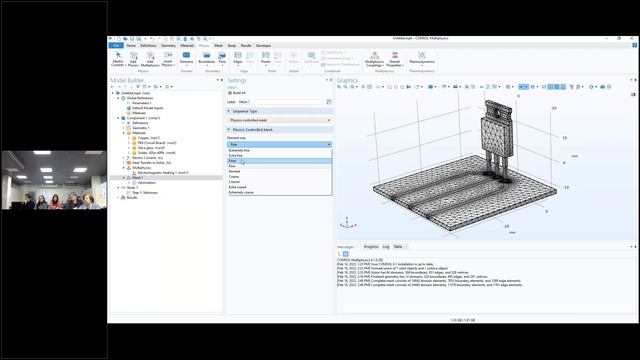The image size is (640, 360).
Task: Click the image snapshot camera icon in Graphics
Action: (x=602, y=87)
